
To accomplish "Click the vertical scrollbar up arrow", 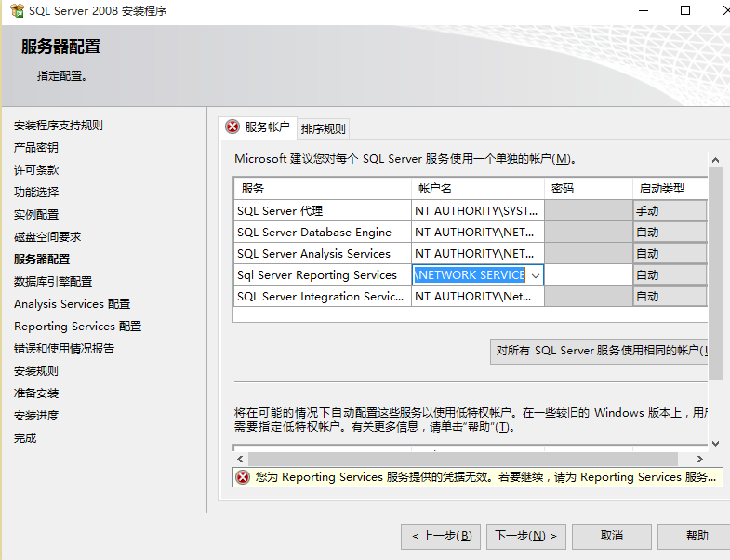I will [715, 160].
